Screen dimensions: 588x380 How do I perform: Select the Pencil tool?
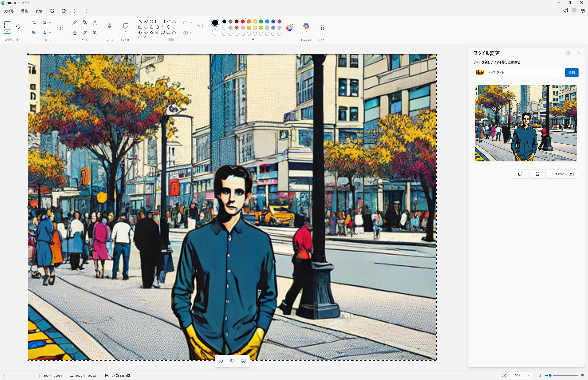[x=75, y=22]
